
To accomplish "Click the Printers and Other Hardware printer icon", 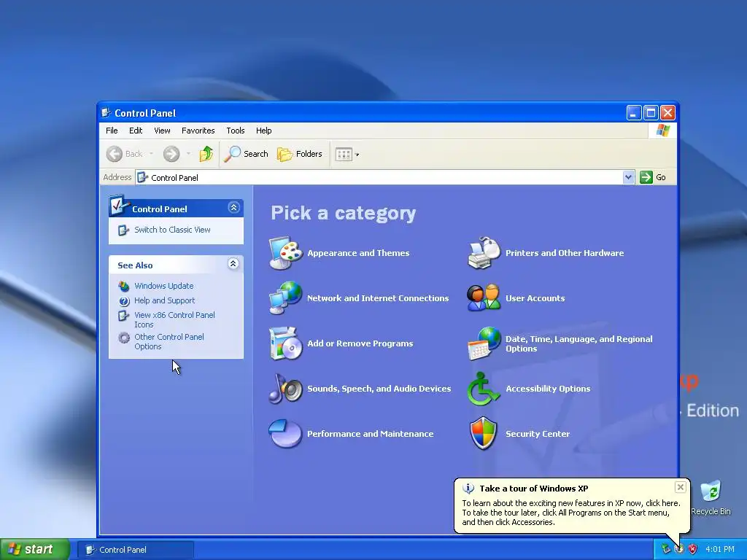I will [484, 253].
